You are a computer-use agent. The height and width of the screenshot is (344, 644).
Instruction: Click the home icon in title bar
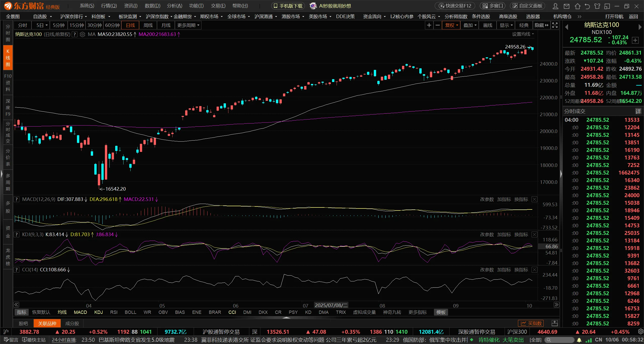click(578, 6)
